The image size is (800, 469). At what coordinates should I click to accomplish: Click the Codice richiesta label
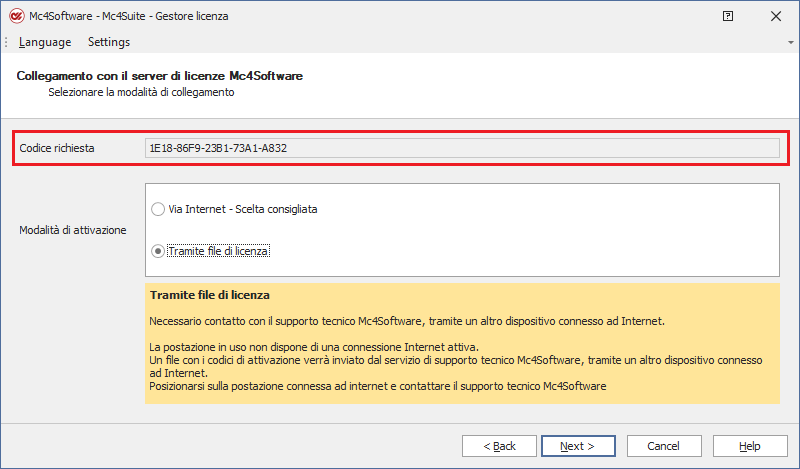click(57, 148)
